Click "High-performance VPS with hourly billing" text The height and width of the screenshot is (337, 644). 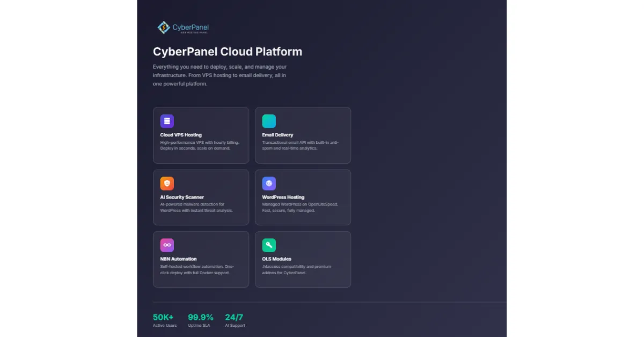point(200,145)
